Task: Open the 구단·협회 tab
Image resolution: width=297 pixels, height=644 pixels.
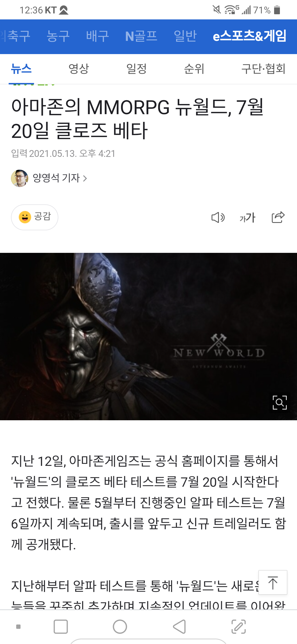Action: 263,69
